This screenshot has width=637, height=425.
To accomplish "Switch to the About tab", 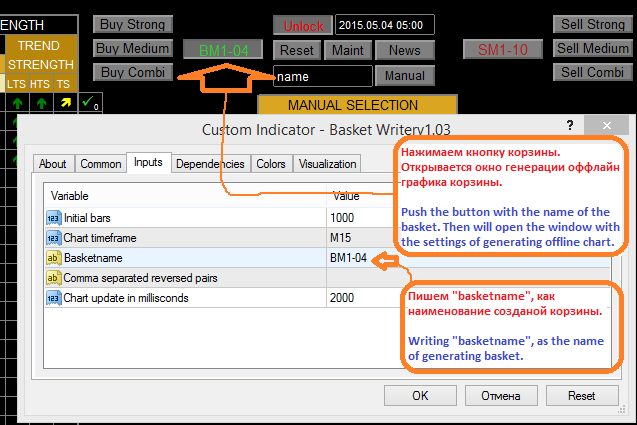I will pyautogui.click(x=53, y=164).
